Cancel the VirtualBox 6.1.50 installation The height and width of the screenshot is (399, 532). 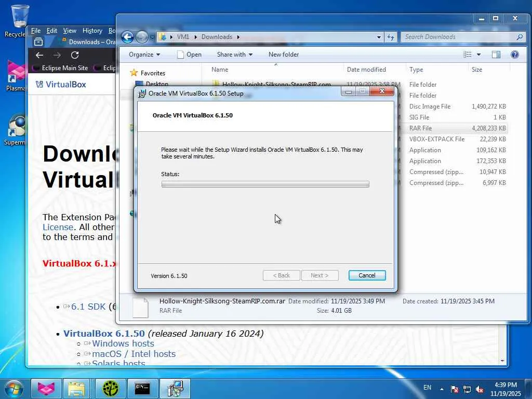(x=367, y=275)
